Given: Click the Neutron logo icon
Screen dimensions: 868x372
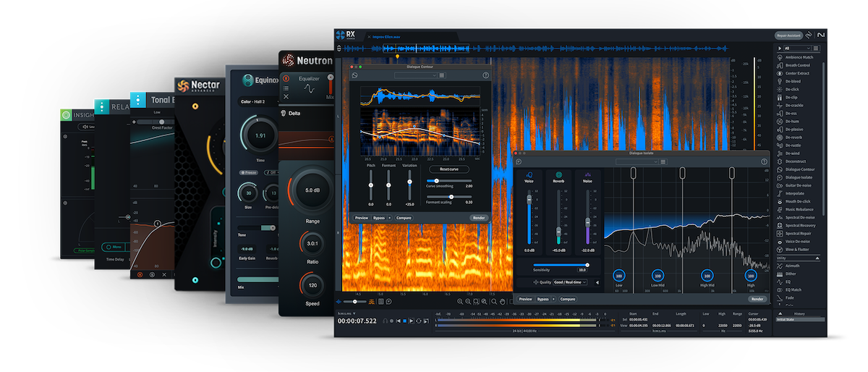Looking at the screenshot, I should [288, 60].
